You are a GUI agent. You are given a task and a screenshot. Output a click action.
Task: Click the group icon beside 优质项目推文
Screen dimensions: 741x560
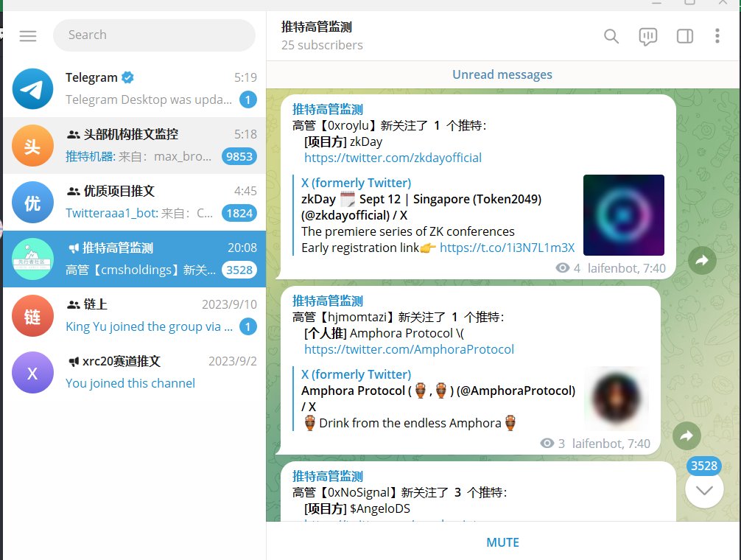(x=73, y=192)
